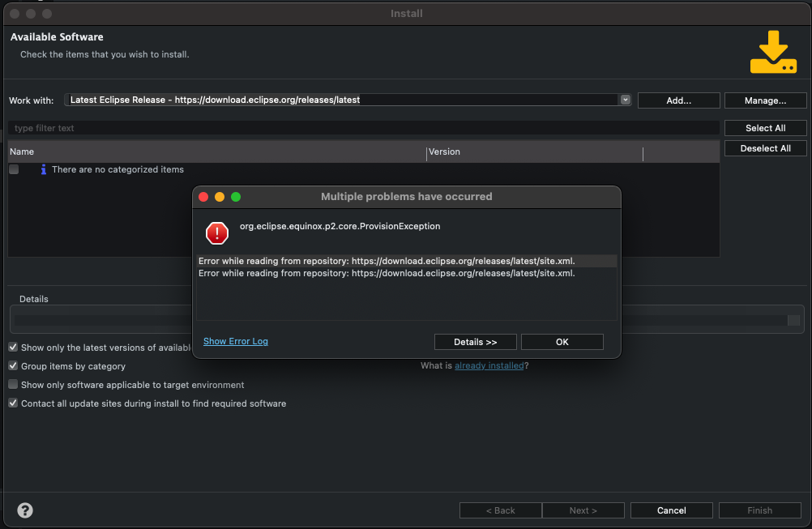
Task: Open the Manage... repositories button
Action: tap(765, 100)
